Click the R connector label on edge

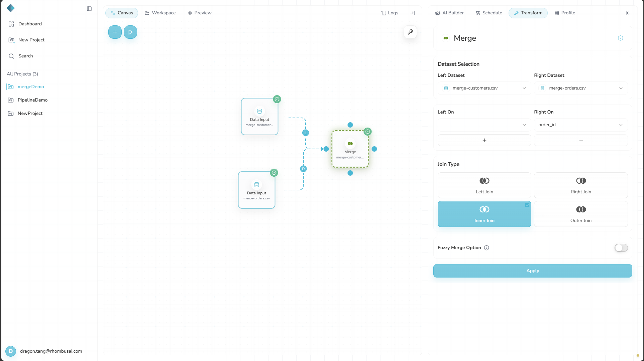pos(303,169)
